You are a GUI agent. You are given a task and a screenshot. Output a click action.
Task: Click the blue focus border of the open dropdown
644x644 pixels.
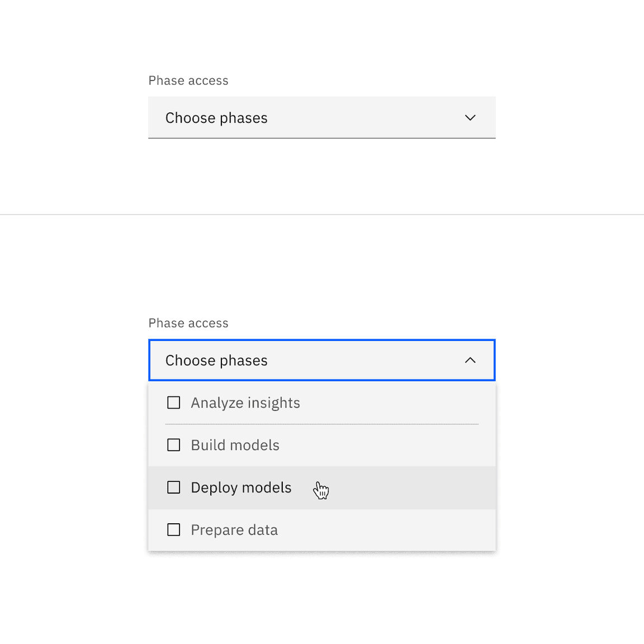321,339
